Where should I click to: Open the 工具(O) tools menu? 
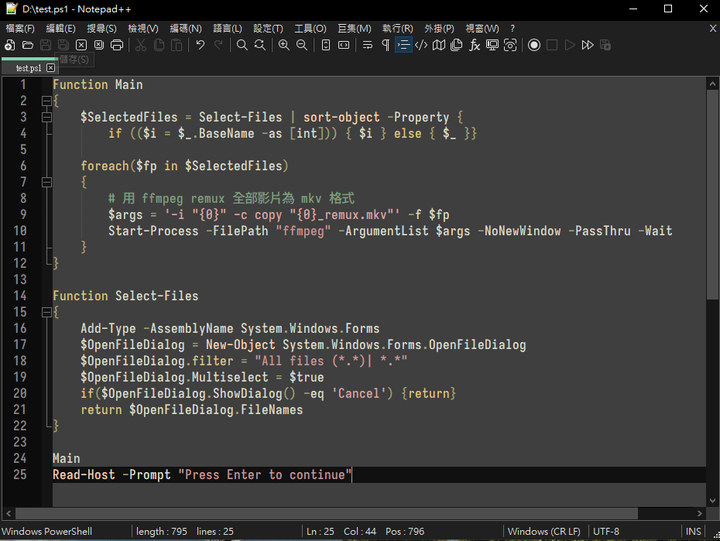pyautogui.click(x=310, y=28)
